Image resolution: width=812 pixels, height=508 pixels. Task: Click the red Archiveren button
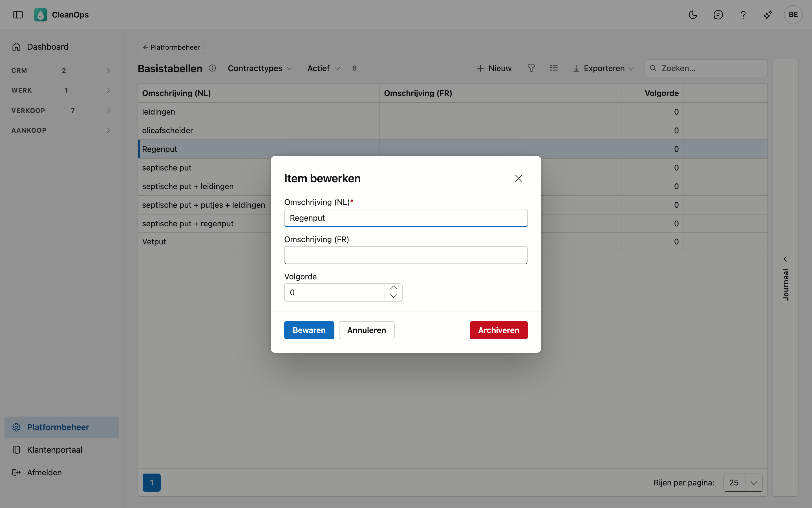(x=498, y=330)
